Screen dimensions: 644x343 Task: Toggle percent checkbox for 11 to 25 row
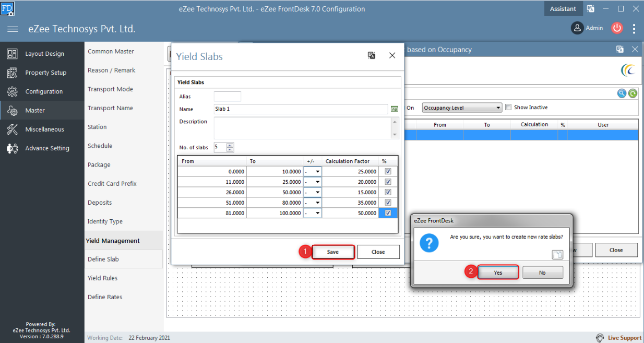[x=388, y=182]
